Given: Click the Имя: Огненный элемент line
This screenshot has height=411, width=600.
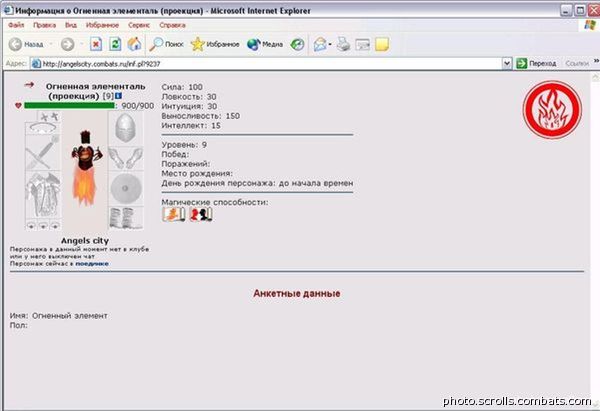Looking at the screenshot, I should pos(59,316).
